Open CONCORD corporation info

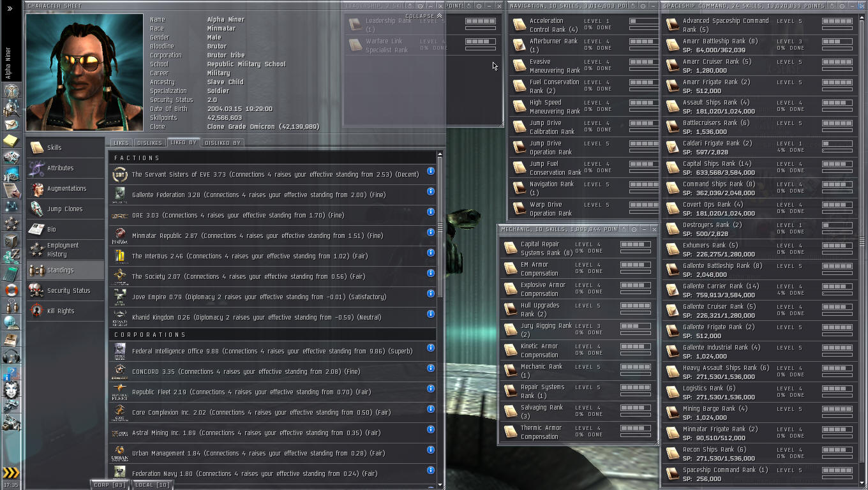coord(431,368)
